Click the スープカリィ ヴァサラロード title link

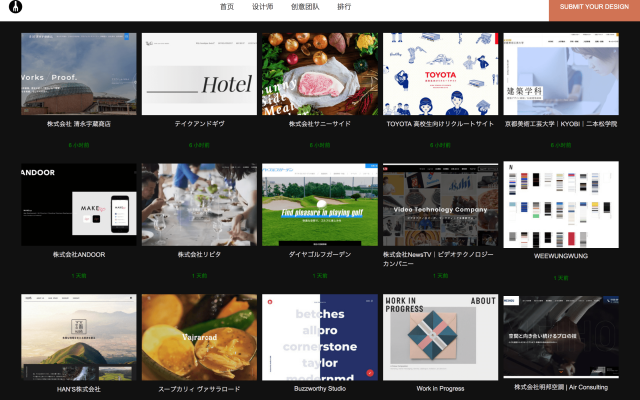(199, 389)
